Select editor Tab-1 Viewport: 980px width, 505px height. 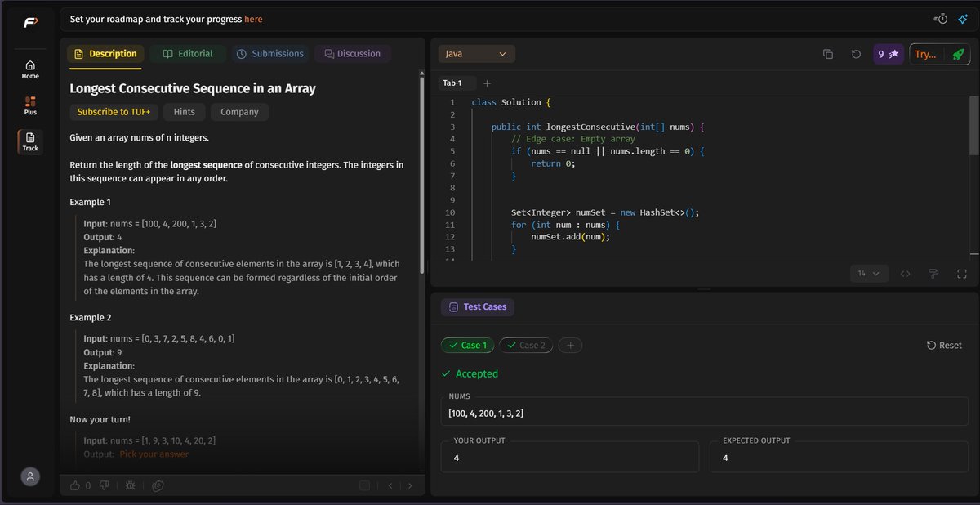pos(452,83)
